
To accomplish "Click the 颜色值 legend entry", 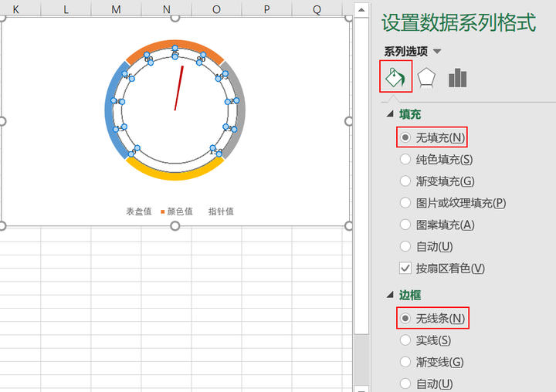I will point(177,211).
